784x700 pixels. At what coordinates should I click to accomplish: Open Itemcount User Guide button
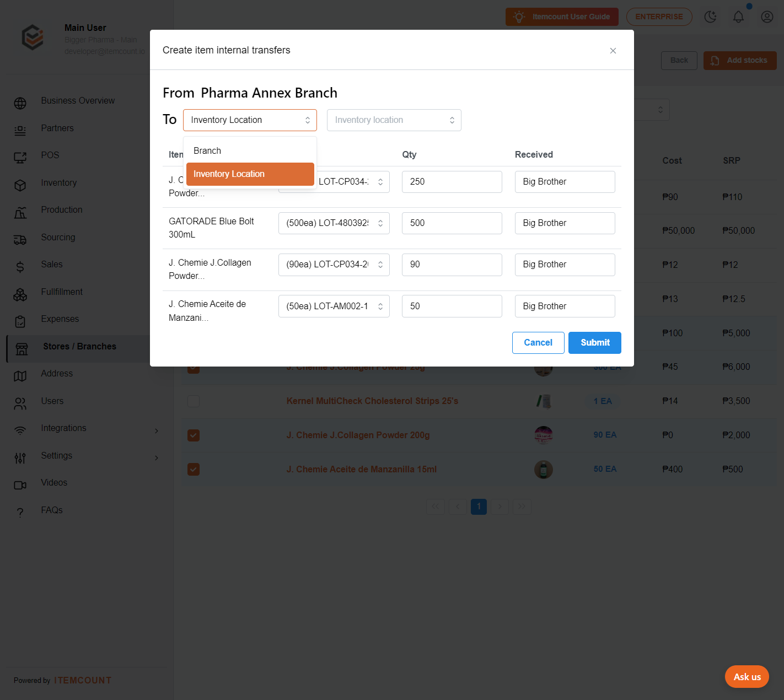[562, 17]
